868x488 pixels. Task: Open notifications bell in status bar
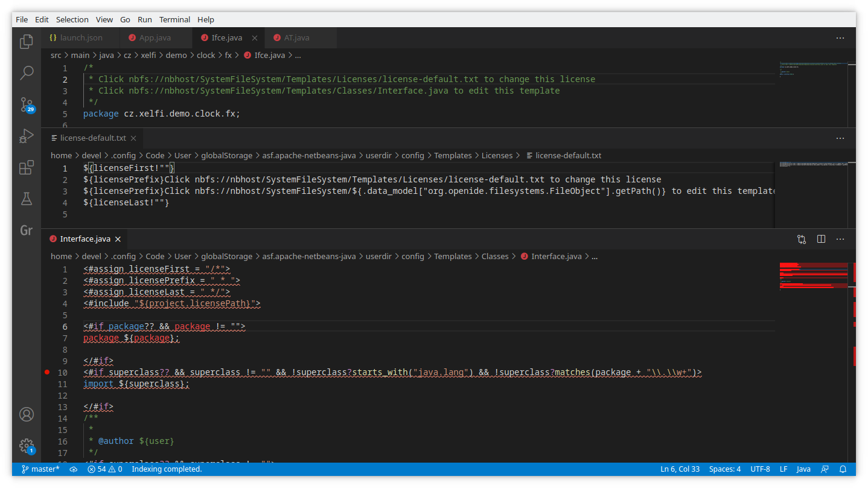click(843, 469)
